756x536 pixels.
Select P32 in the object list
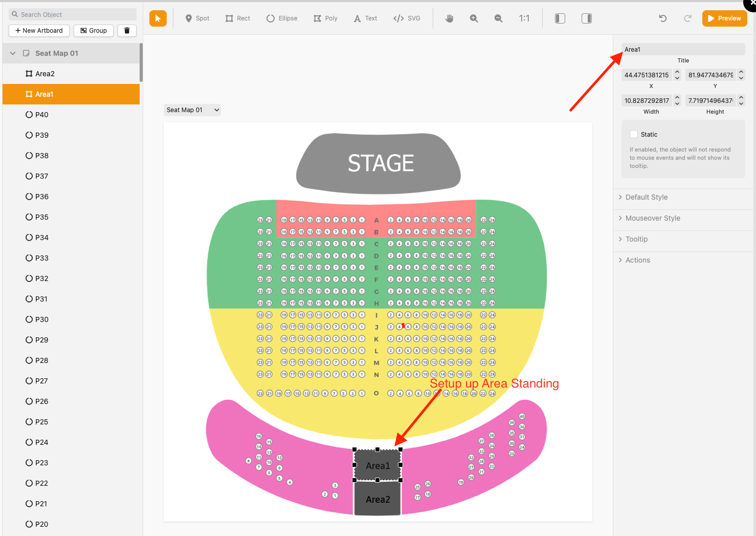point(71,278)
